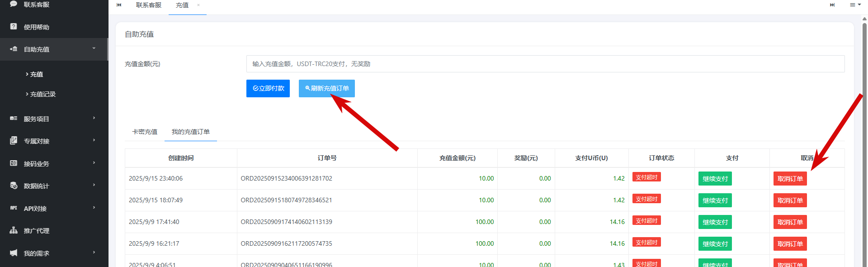The width and height of the screenshot is (868, 267).
Task: Click the timestamp 2025/9/9 17:41:40
Action: click(154, 222)
